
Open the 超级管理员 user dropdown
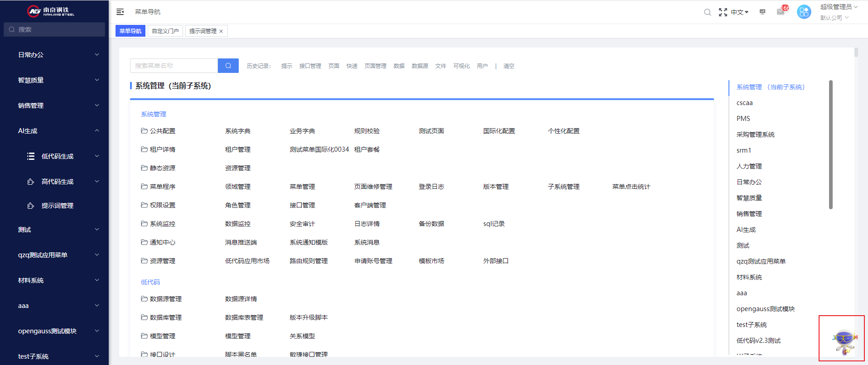click(839, 7)
